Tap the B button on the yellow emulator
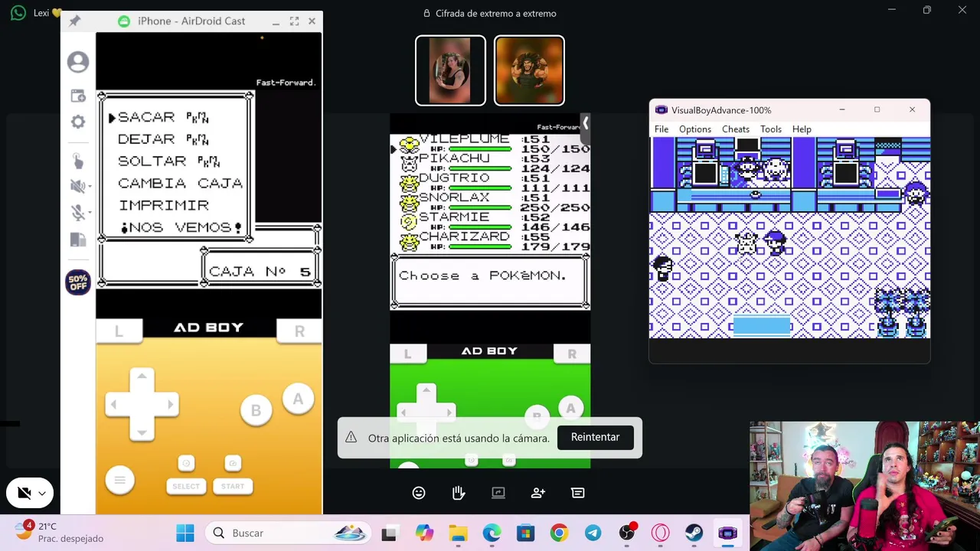The height and width of the screenshot is (551, 980). [x=256, y=410]
